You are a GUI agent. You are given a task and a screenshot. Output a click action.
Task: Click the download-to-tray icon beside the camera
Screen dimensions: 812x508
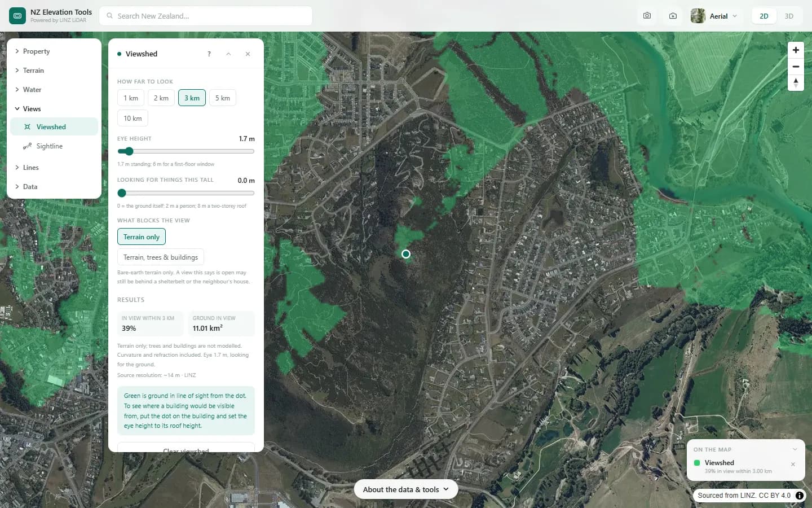673,16
